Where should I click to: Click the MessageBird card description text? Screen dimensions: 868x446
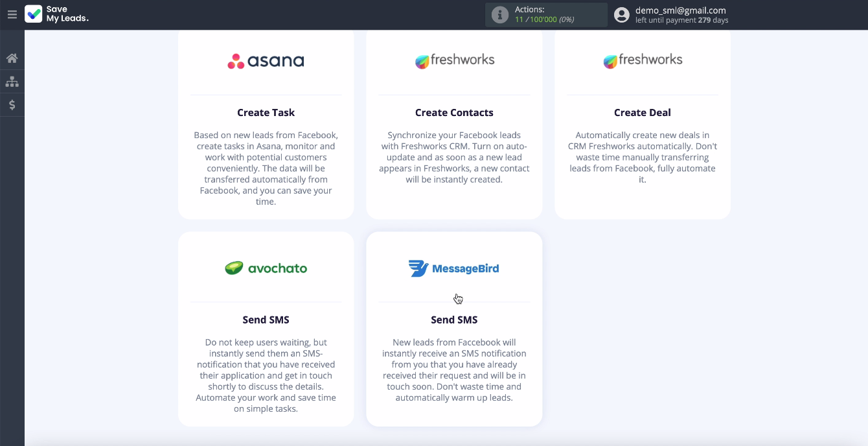[x=454, y=370]
